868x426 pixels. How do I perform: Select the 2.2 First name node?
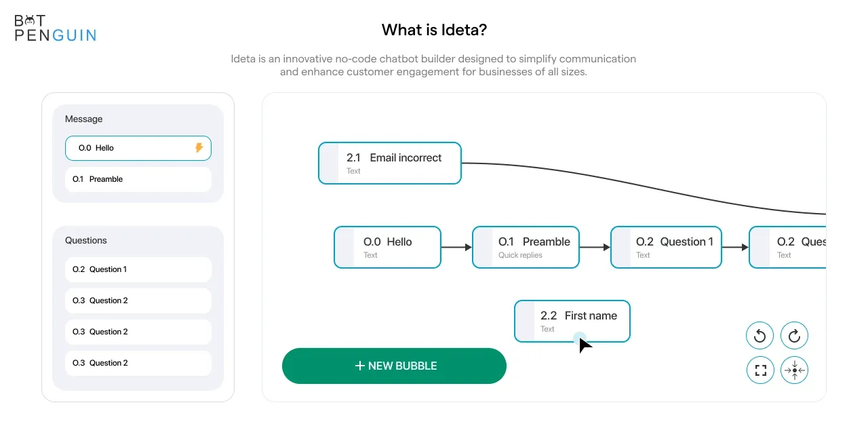coord(572,321)
